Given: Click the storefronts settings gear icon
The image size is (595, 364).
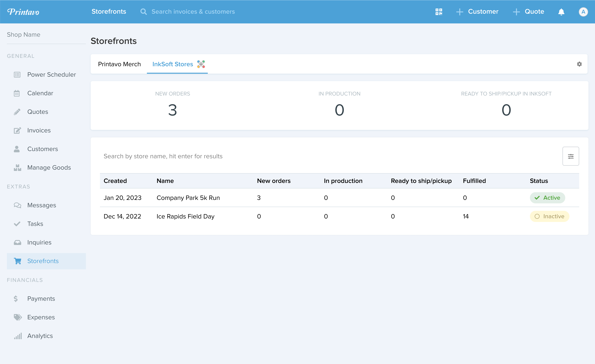Looking at the screenshot, I should point(579,64).
